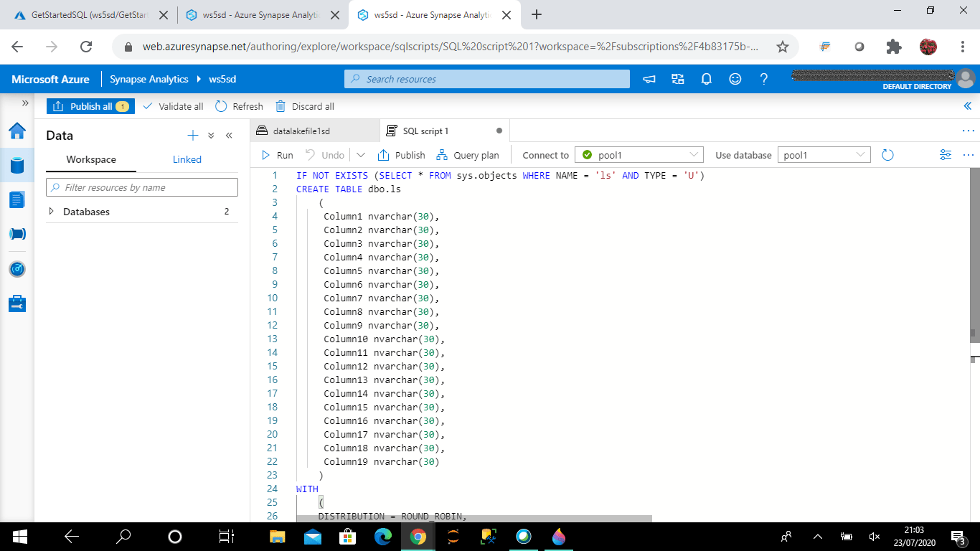Open Microsoft Edge from the taskbar
Viewport: 980px width, 551px height.
(383, 537)
